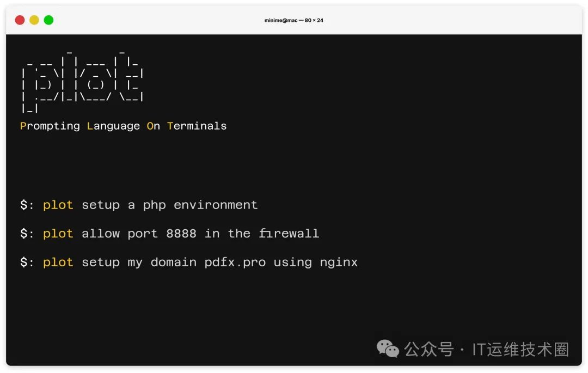588x373 pixels.
Task: Click the word Language in the tagline
Action: pyautogui.click(x=113, y=126)
